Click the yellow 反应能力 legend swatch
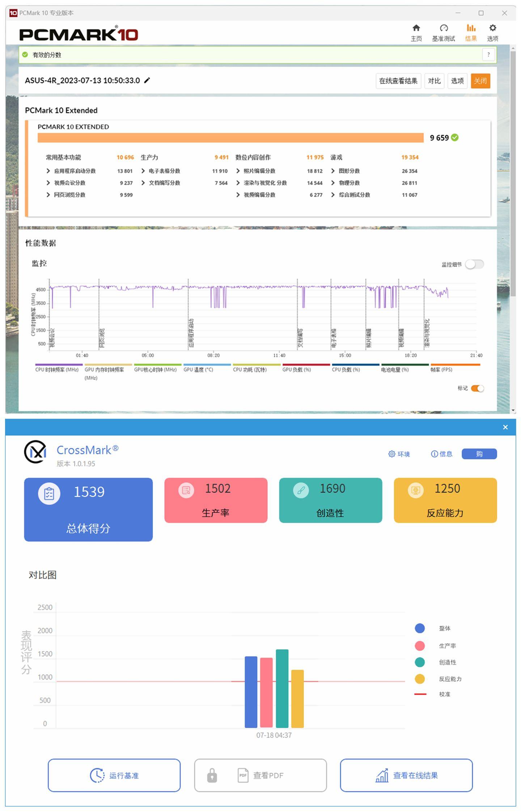The image size is (521, 812). [420, 679]
